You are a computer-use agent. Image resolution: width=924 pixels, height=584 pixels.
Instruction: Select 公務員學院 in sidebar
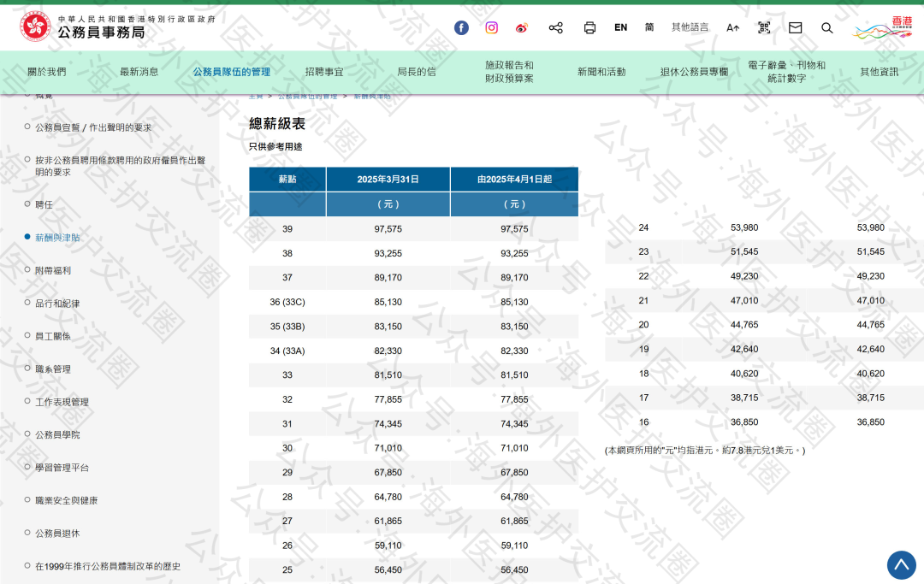(x=57, y=434)
